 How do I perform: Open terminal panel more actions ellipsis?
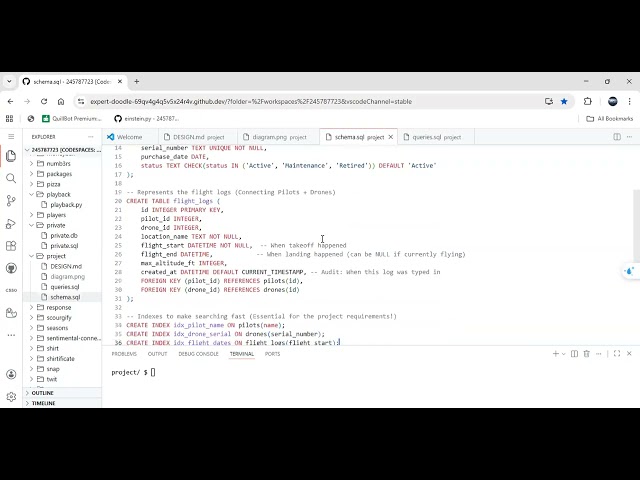[599, 353]
